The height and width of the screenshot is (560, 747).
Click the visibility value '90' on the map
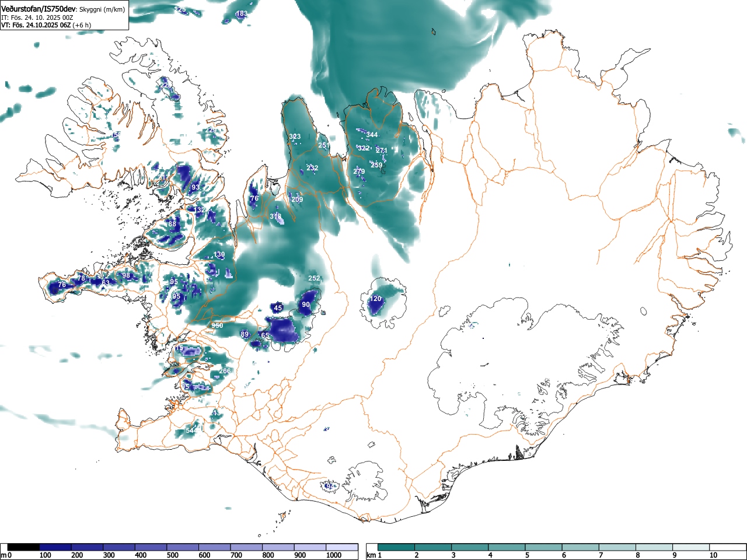click(306, 304)
